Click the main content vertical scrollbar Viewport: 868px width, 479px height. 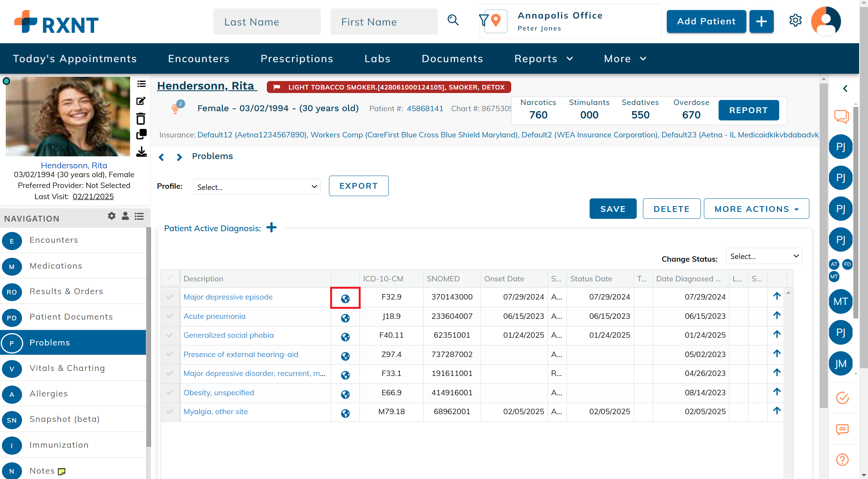[x=824, y=245]
